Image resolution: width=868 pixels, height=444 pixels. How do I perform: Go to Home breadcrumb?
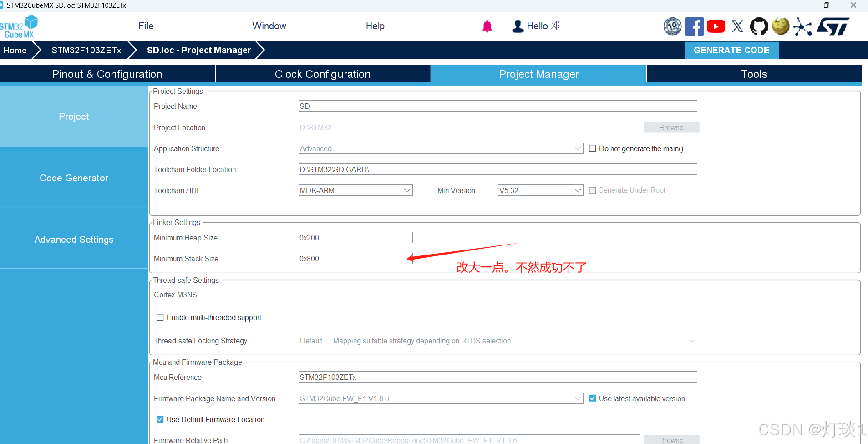15,50
